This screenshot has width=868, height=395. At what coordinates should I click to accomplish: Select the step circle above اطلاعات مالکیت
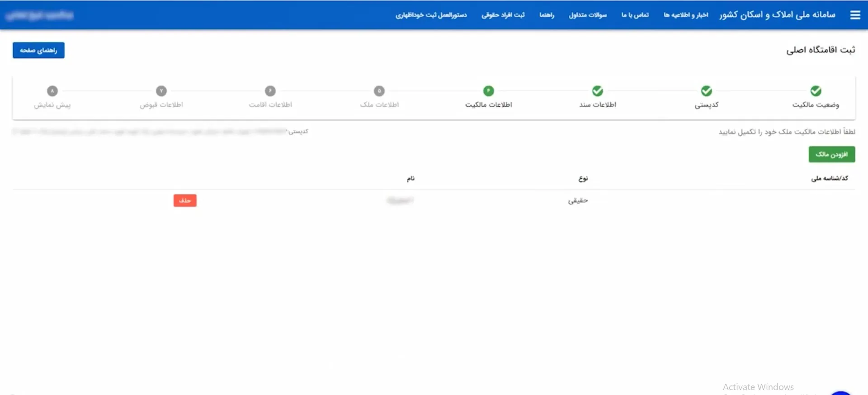click(x=489, y=91)
